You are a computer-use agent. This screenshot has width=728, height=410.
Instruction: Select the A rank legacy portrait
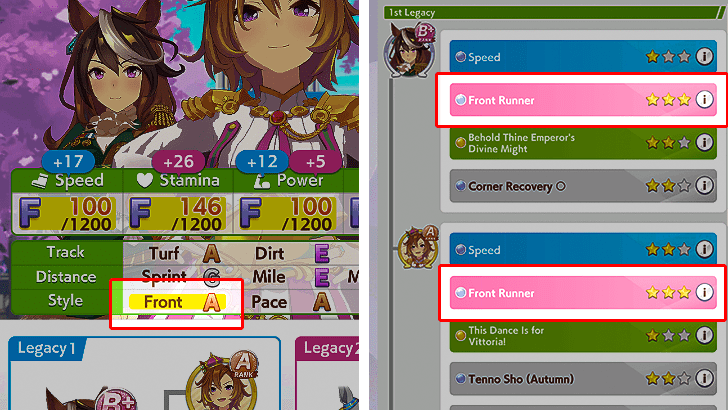(418, 247)
